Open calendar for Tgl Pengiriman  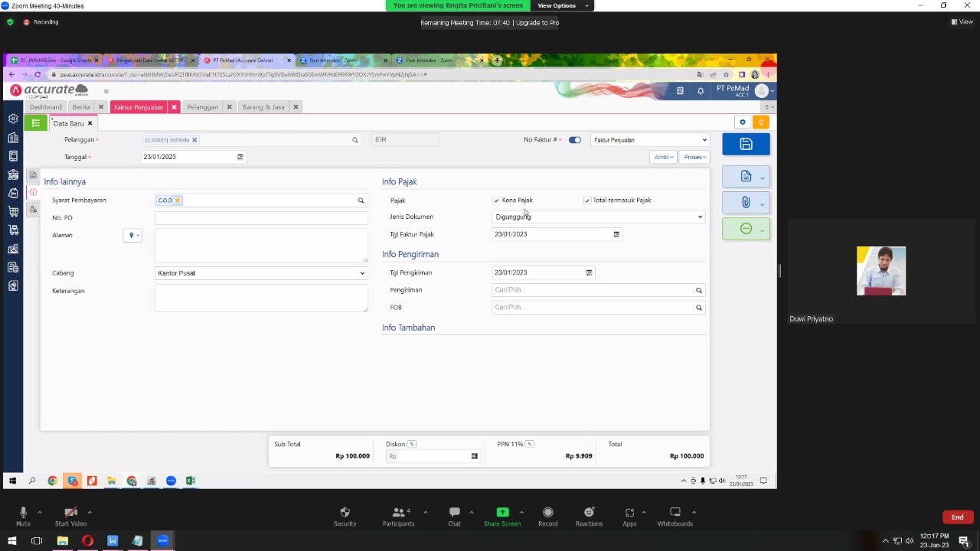pyautogui.click(x=589, y=272)
